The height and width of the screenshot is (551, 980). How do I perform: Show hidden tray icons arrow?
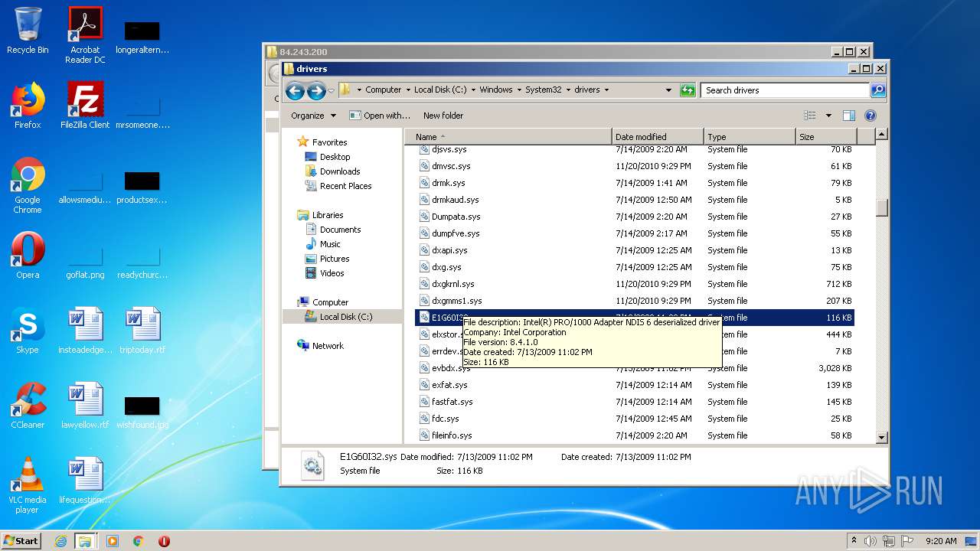[x=854, y=541]
